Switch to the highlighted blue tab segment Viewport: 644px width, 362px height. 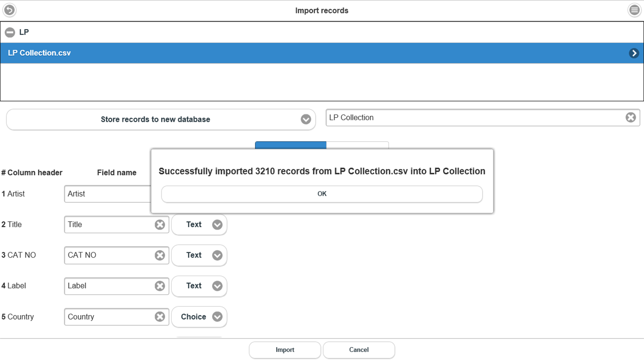(290, 145)
